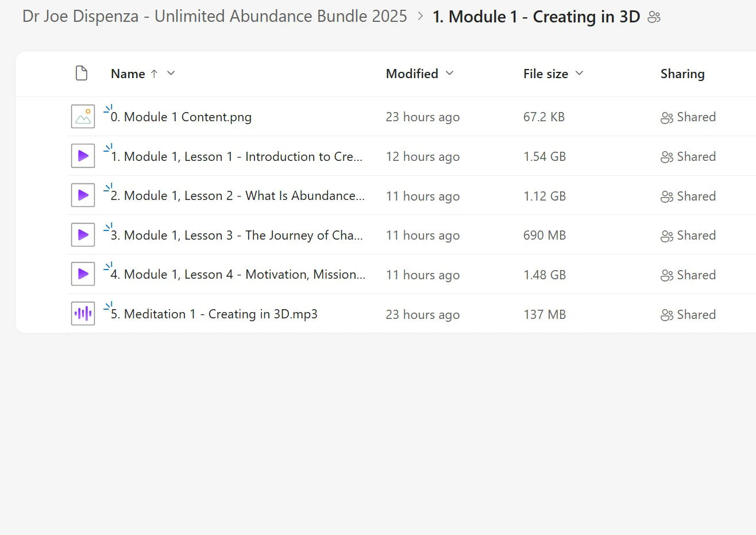
Task: Click the people icon beside the folder title
Action: click(x=654, y=17)
